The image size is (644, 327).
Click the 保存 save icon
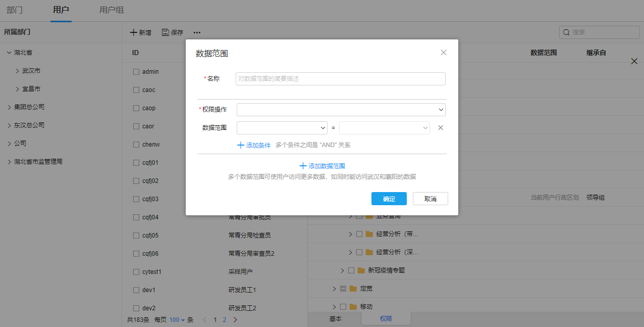[x=165, y=32]
